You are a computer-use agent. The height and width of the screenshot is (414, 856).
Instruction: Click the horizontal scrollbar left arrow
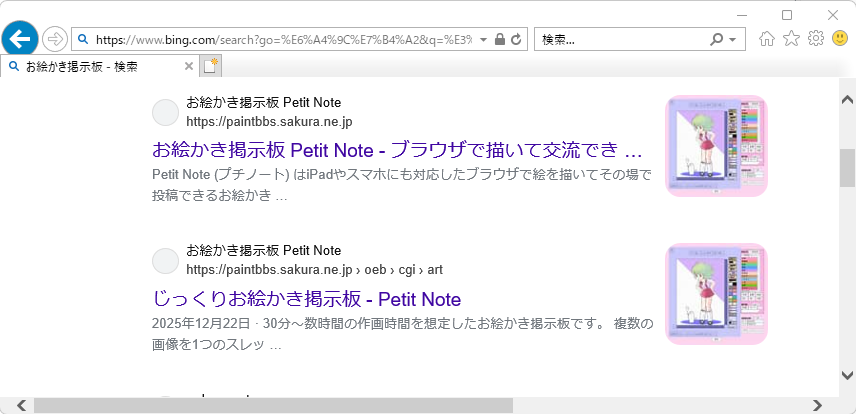(21, 405)
